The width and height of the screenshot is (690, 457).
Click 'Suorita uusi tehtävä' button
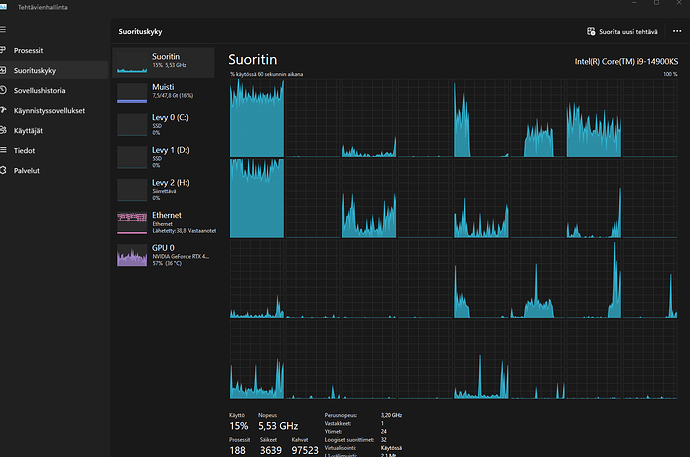pyautogui.click(x=622, y=32)
